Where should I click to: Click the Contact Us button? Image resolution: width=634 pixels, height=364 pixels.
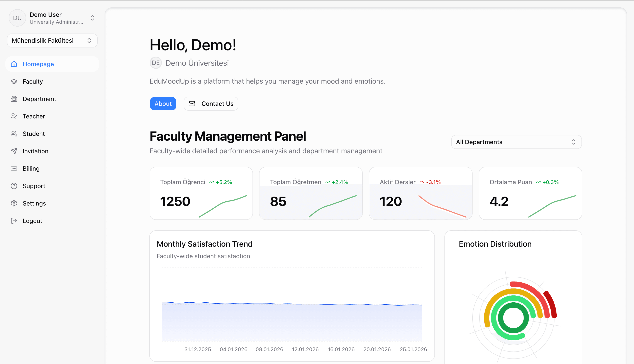pyautogui.click(x=211, y=103)
